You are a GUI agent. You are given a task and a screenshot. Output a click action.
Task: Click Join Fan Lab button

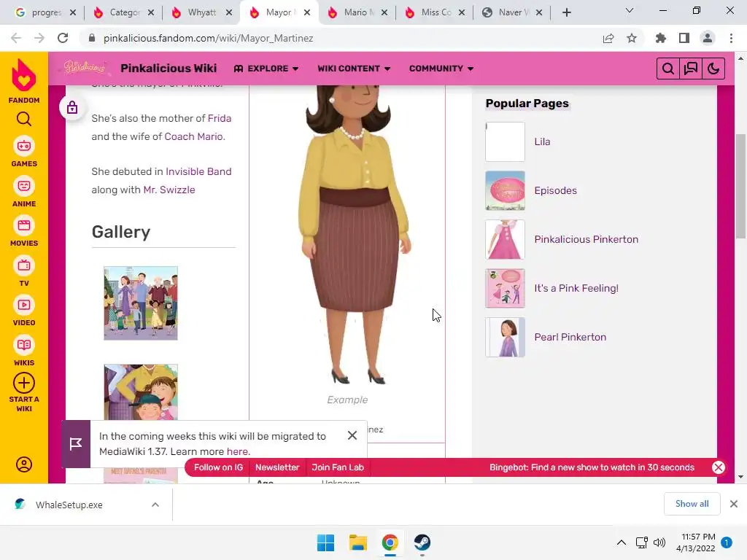tap(338, 467)
